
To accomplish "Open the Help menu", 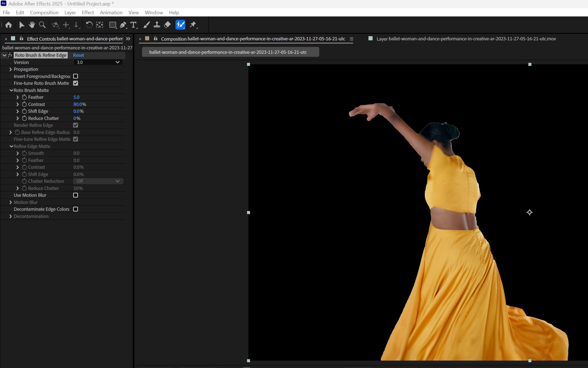I will tap(174, 12).
